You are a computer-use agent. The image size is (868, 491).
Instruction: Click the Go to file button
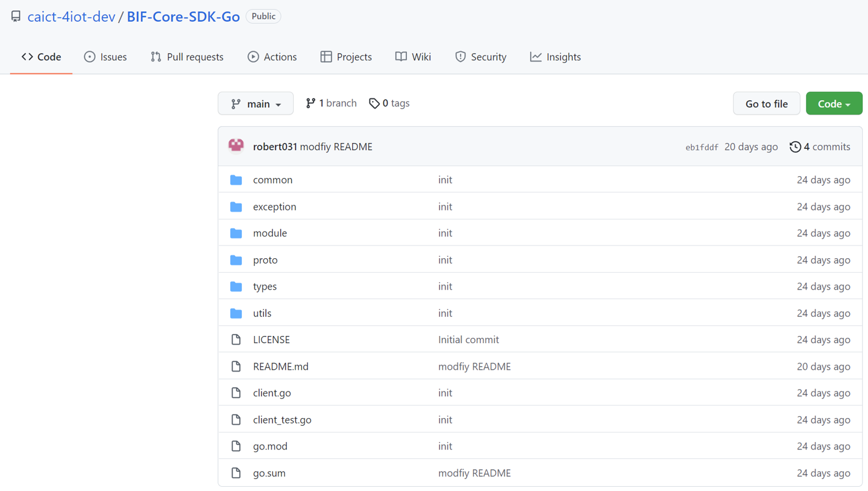pyautogui.click(x=767, y=104)
